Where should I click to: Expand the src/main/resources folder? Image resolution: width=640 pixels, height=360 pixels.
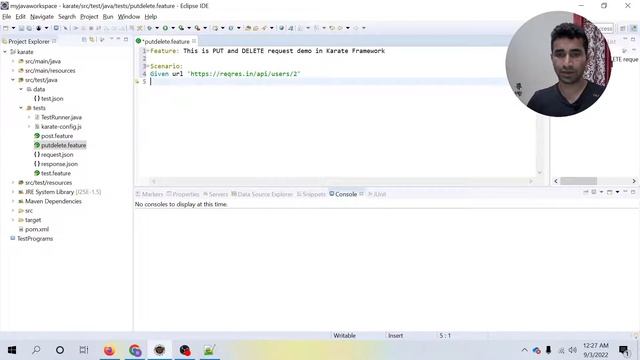point(13,71)
